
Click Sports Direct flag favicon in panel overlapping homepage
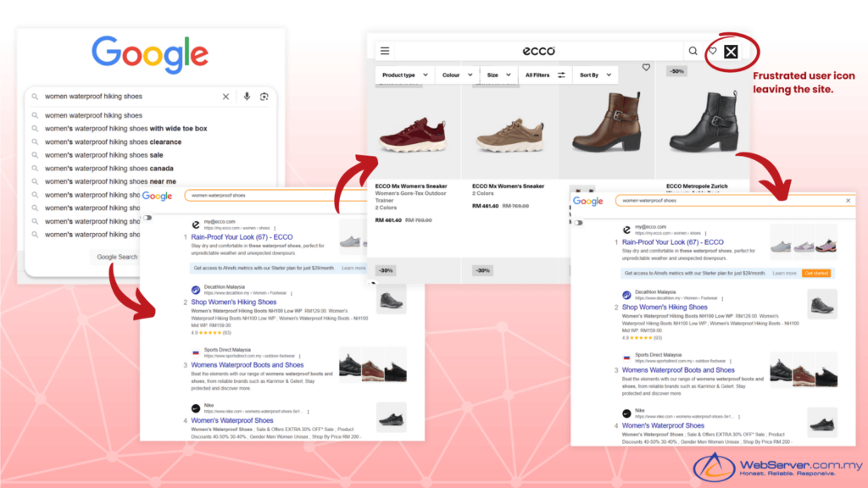196,352
